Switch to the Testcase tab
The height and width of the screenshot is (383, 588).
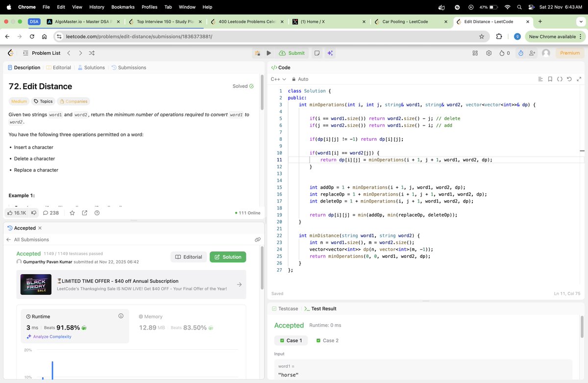(285, 308)
